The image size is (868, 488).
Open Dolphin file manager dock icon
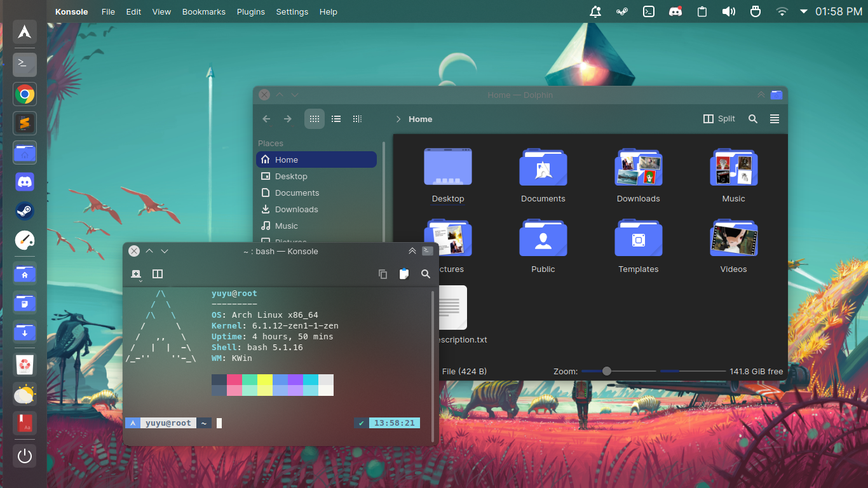[x=25, y=152]
